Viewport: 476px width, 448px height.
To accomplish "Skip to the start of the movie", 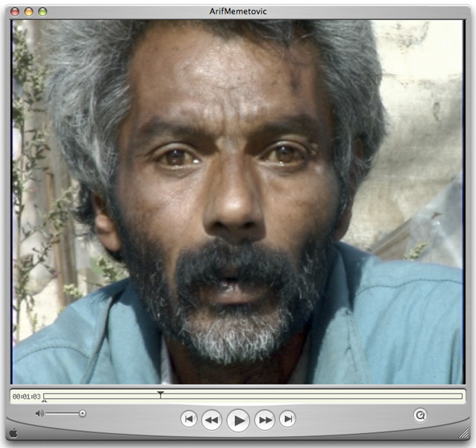I will (x=189, y=419).
